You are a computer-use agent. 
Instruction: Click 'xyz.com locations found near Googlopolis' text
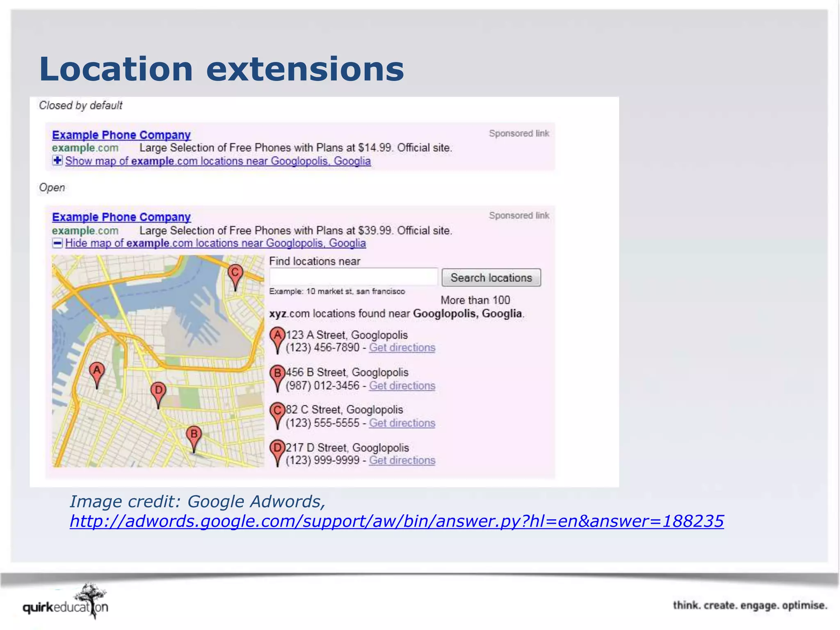397,314
